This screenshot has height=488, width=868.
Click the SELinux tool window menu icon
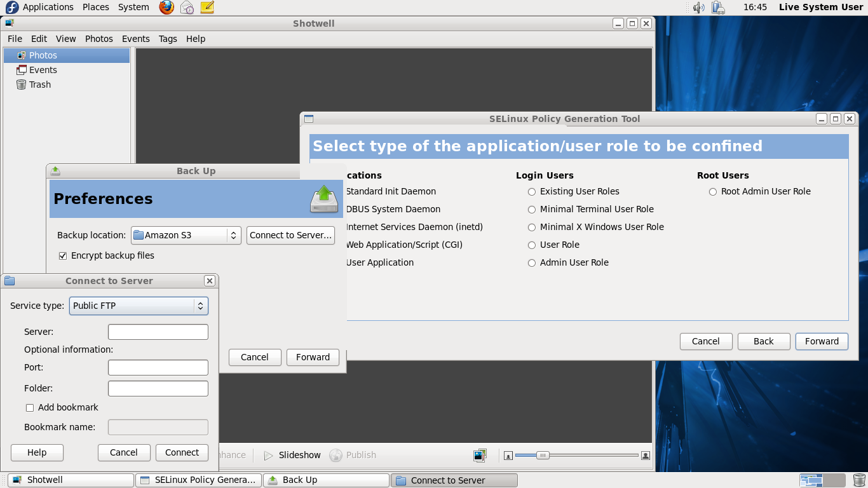[309, 119]
